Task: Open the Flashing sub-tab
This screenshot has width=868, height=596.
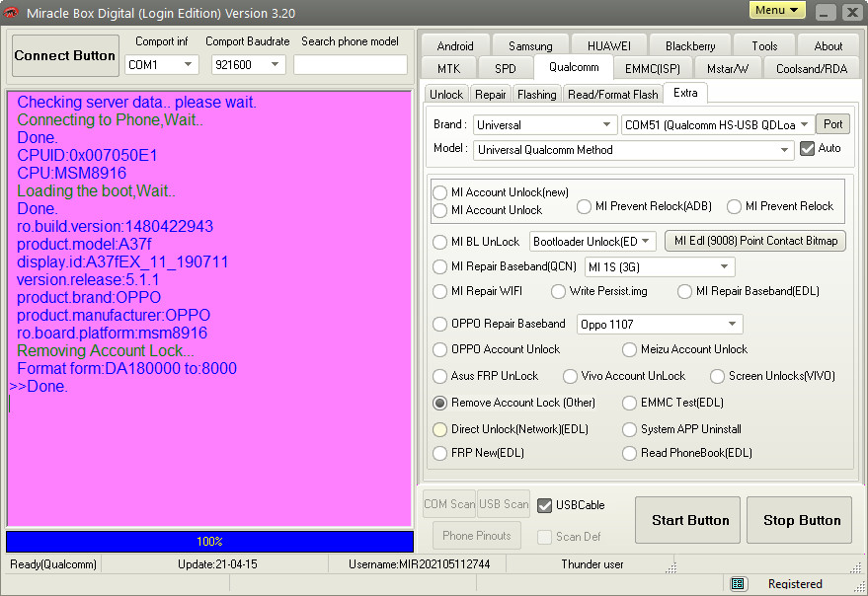Action: 537,95
